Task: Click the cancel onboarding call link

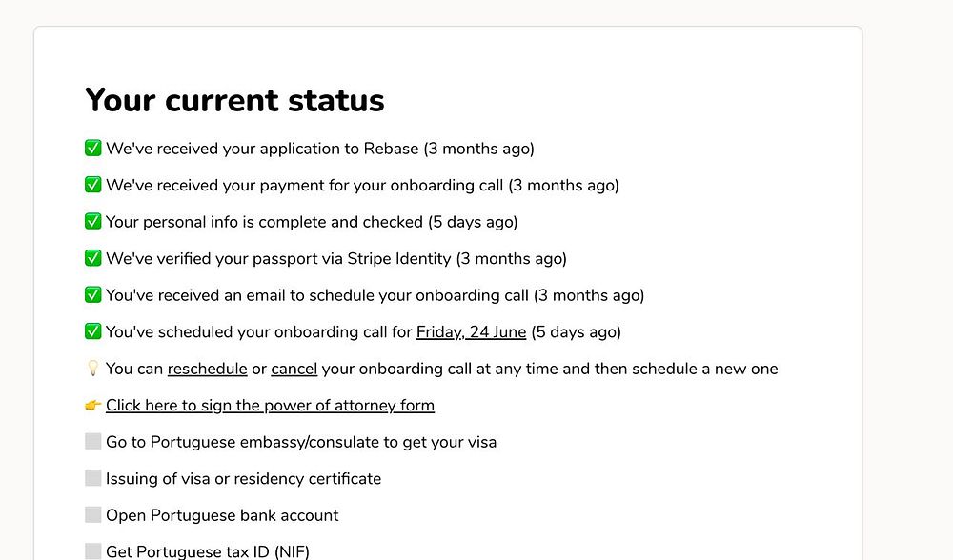Action: [294, 369]
